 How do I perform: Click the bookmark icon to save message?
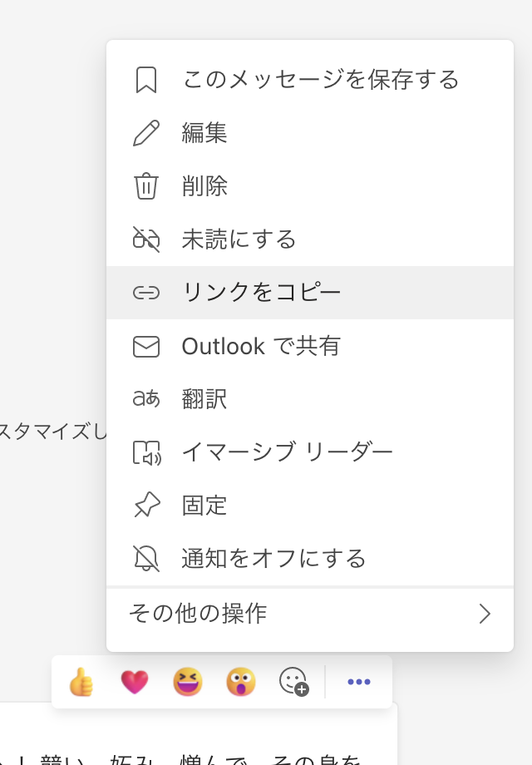point(146,80)
